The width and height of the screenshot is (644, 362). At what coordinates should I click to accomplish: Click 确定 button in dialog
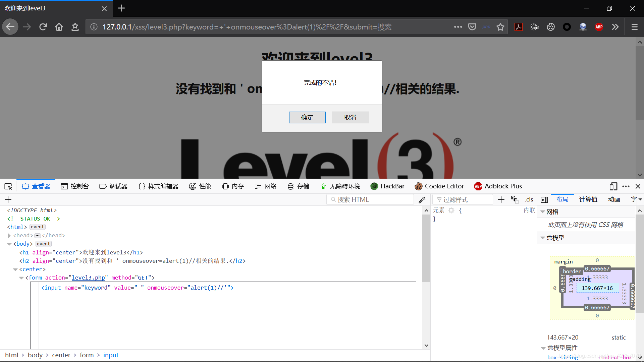(x=307, y=118)
